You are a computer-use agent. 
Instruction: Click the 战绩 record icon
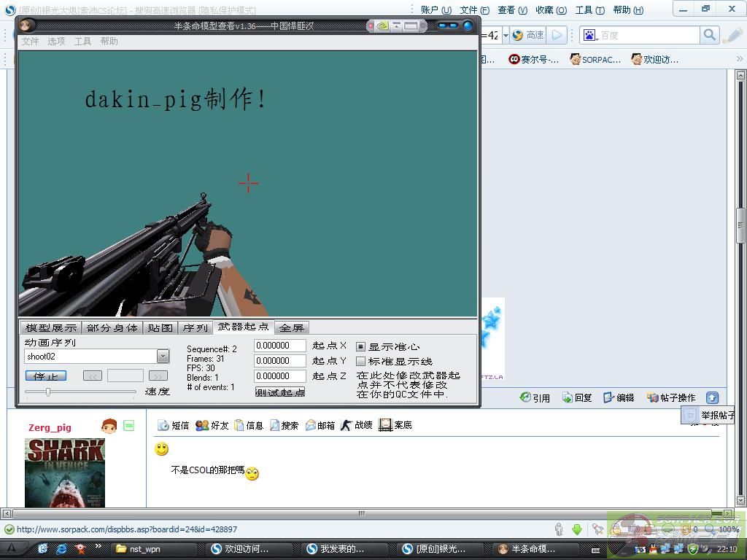click(x=346, y=425)
